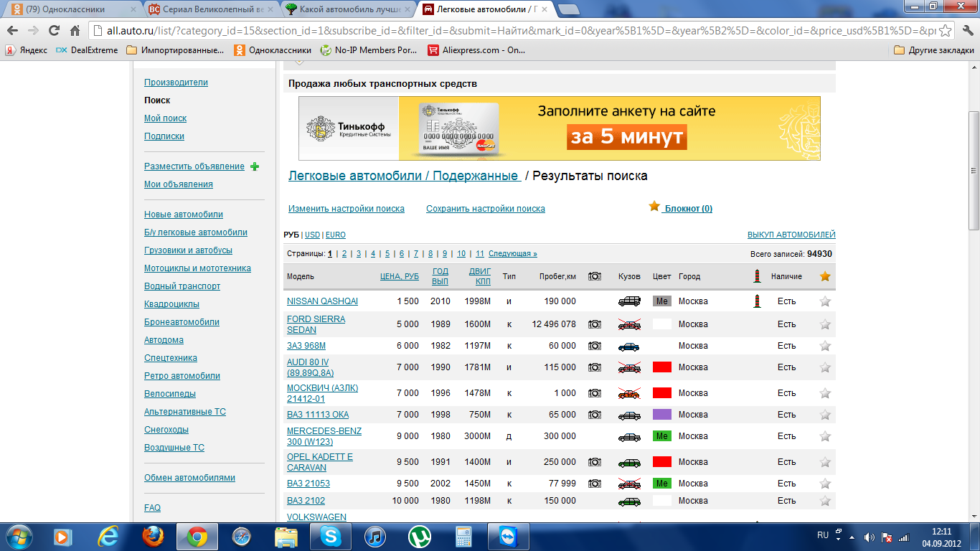Open photo icon for AUDI 80 IV
This screenshot has height=551, width=980.
pyautogui.click(x=595, y=367)
